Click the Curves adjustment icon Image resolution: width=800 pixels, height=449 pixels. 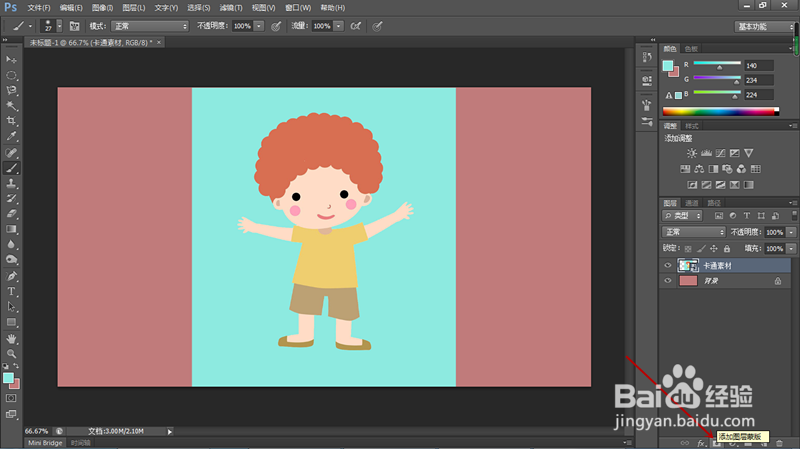720,153
